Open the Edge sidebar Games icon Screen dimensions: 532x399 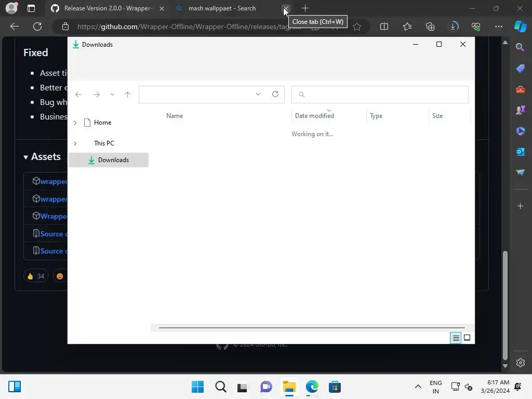coord(520,110)
